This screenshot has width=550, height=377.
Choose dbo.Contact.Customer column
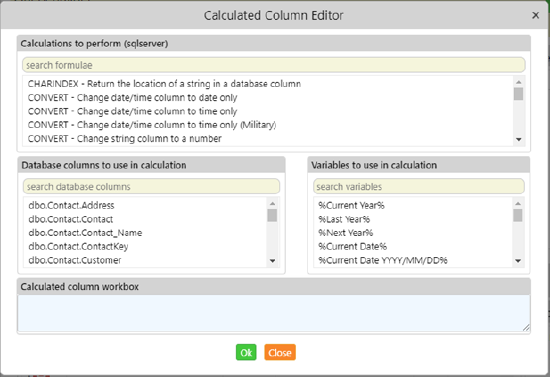[75, 260]
